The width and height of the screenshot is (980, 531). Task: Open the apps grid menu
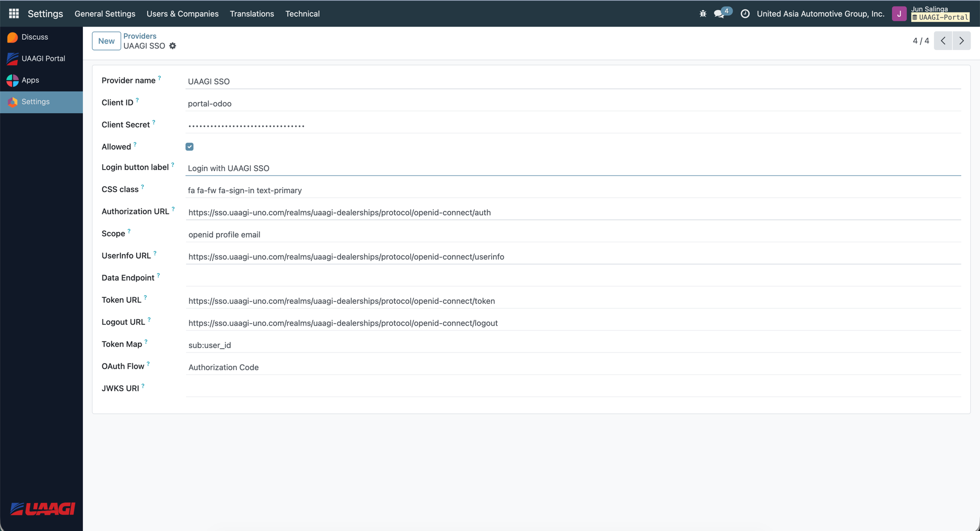pos(13,13)
